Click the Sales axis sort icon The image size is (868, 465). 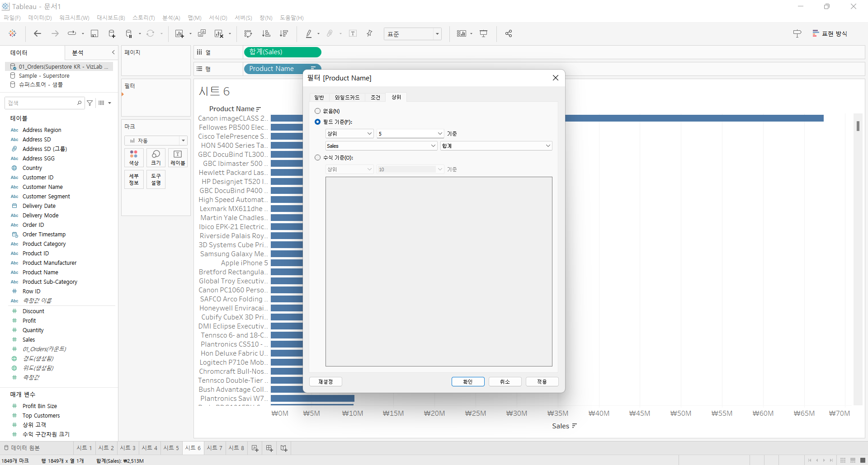point(575,426)
